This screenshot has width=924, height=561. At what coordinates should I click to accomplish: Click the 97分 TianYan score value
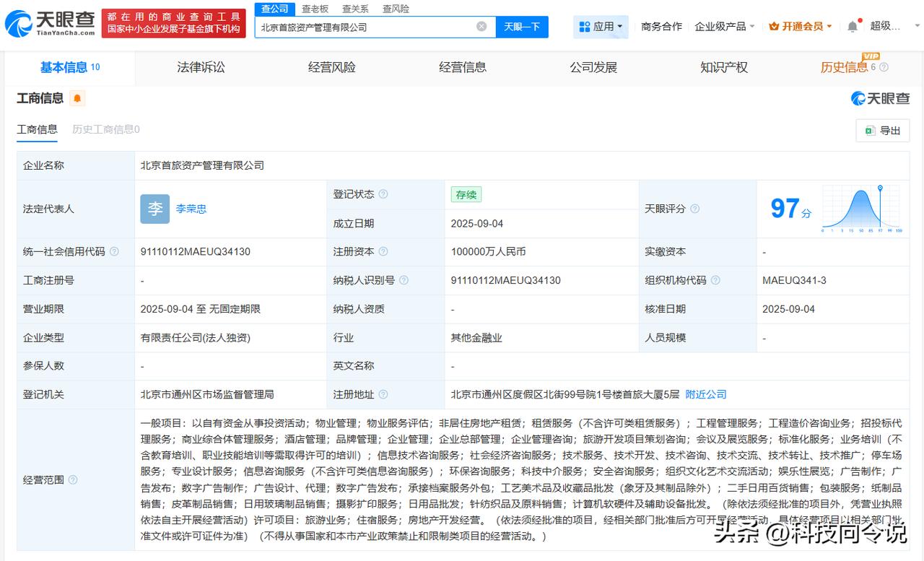(x=790, y=209)
